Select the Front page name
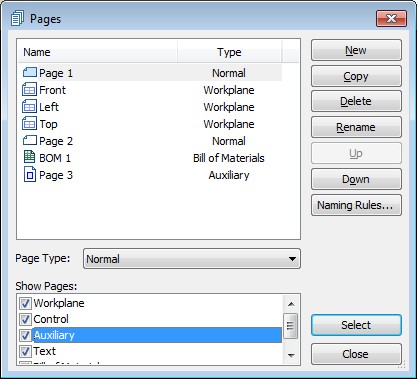 53,90
